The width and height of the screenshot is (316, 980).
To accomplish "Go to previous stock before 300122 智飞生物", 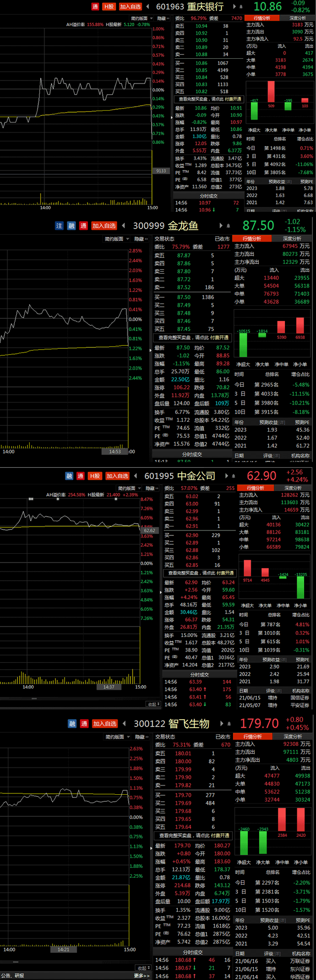I will point(125,724).
